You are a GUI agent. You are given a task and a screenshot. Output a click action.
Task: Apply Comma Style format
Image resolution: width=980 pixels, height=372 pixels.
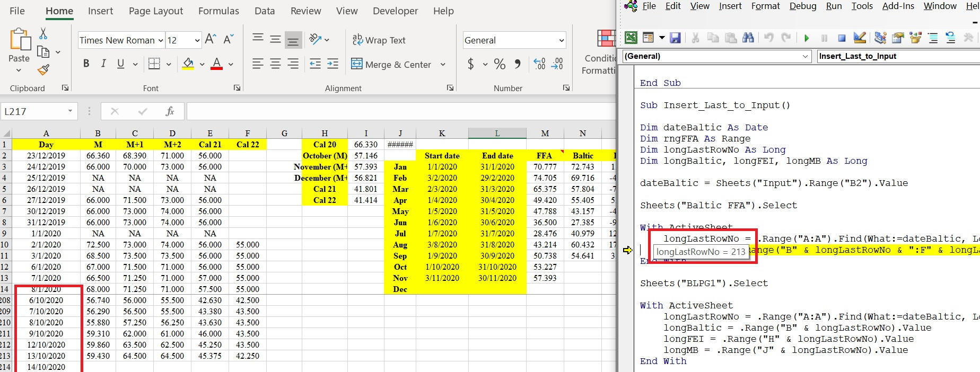point(517,64)
